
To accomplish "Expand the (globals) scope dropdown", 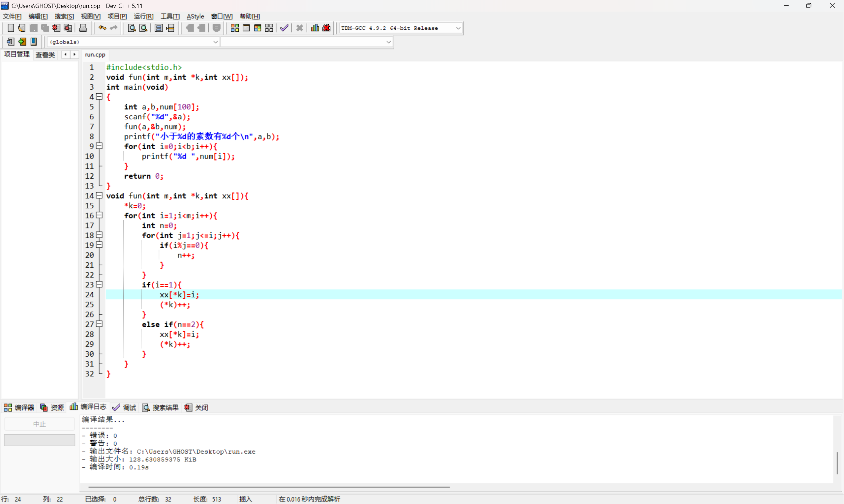I will 215,42.
